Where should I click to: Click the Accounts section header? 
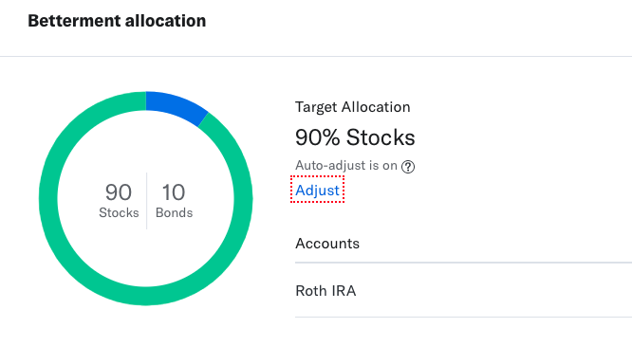327,244
